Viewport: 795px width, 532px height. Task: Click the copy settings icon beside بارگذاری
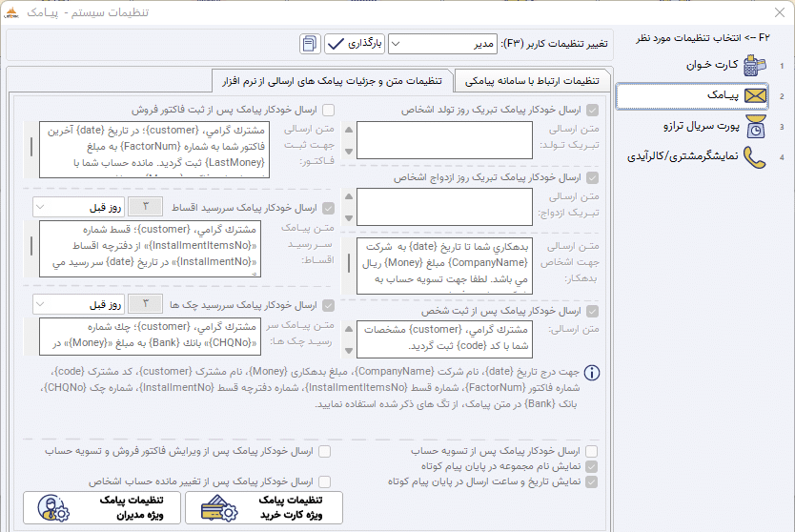tap(309, 44)
